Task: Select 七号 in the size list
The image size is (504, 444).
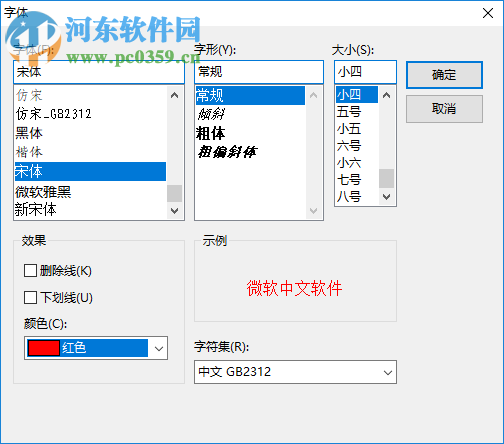Action: [357, 180]
